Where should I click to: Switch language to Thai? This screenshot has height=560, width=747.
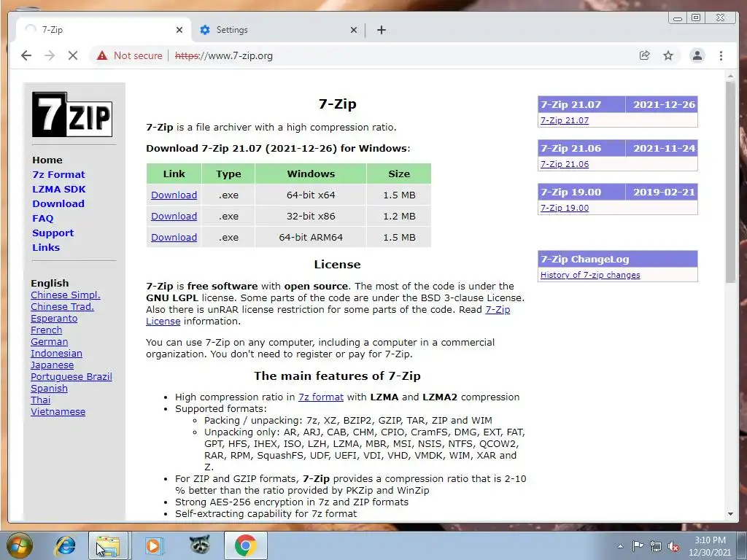pos(41,400)
